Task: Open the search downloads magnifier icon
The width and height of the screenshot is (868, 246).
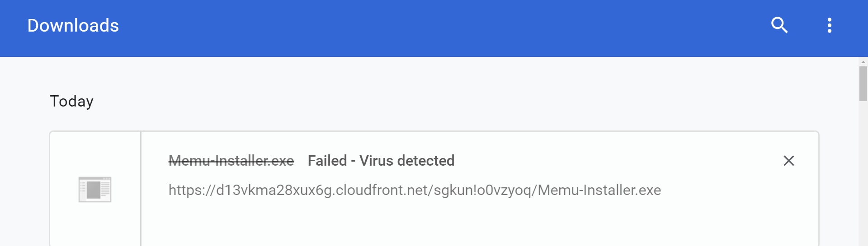Action: click(779, 25)
